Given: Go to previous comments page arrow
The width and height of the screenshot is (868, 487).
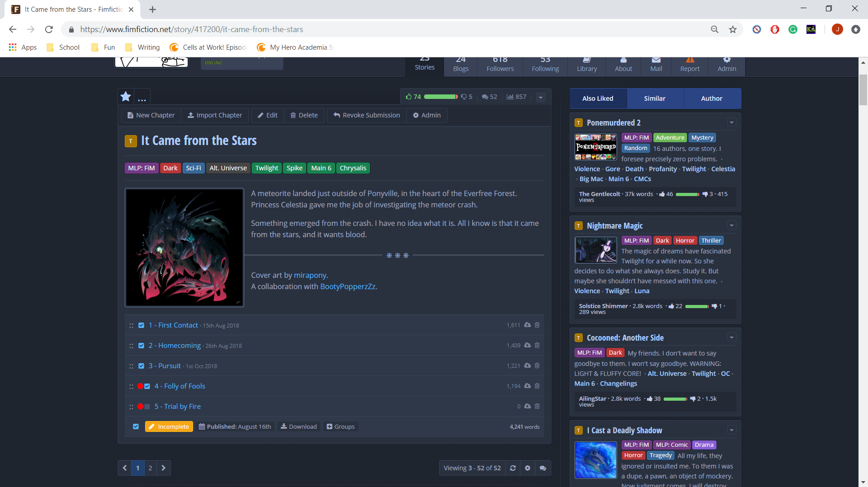Looking at the screenshot, I should tap(125, 468).
